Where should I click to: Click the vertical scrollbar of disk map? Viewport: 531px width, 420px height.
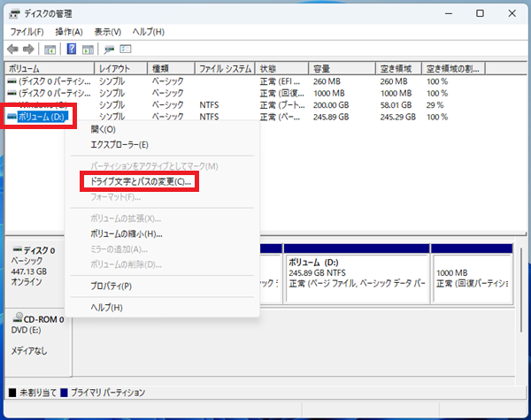(x=521, y=289)
